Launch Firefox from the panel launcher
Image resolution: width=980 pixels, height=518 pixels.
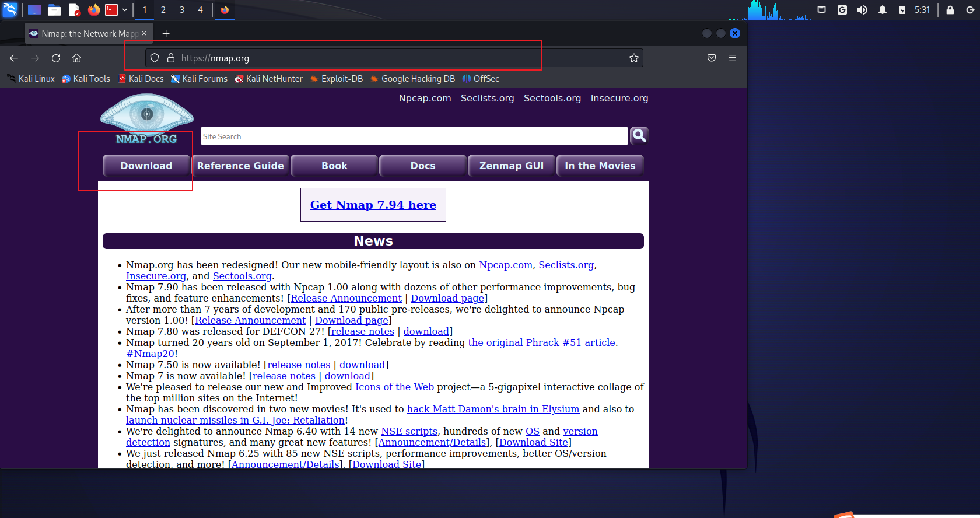pyautogui.click(x=93, y=10)
